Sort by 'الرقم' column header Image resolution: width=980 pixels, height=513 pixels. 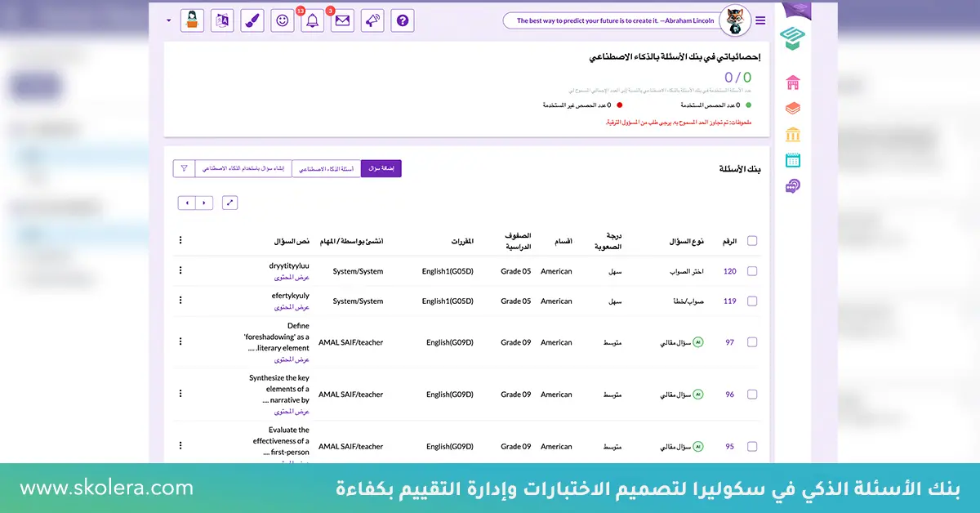point(730,242)
